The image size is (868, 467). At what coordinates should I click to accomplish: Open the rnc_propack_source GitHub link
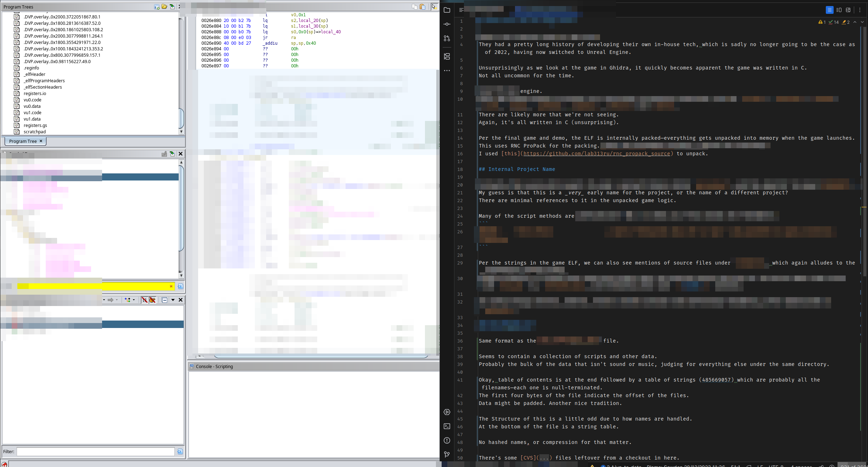(597, 154)
